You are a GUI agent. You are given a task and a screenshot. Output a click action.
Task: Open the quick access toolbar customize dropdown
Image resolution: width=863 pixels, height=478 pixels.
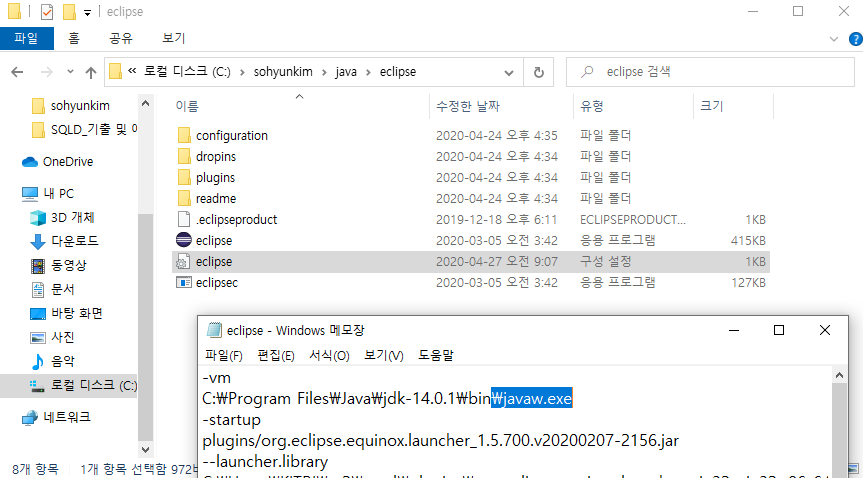(x=87, y=12)
